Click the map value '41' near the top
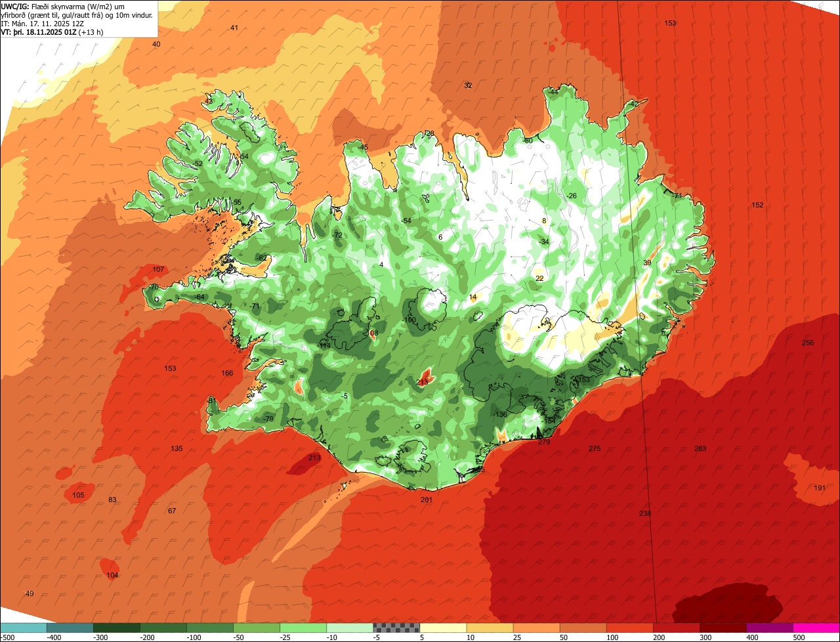 (x=234, y=28)
